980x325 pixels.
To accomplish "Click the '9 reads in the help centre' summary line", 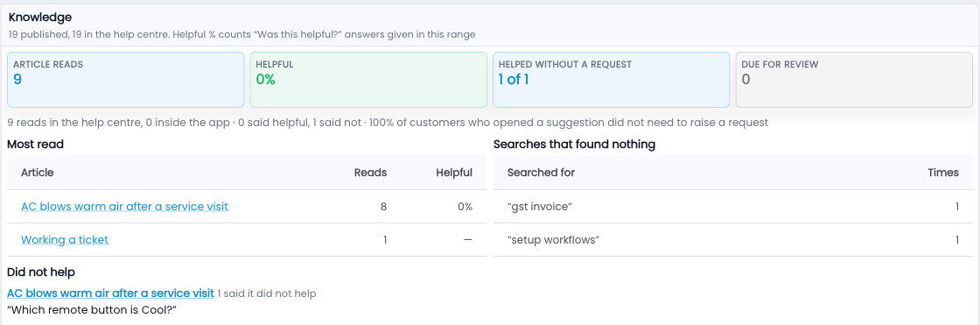I will (388, 122).
